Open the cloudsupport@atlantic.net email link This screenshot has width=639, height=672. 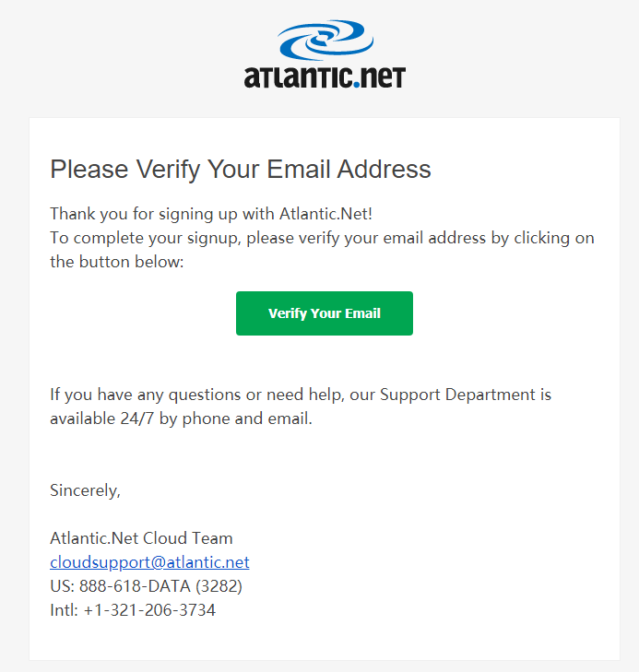[x=149, y=562]
